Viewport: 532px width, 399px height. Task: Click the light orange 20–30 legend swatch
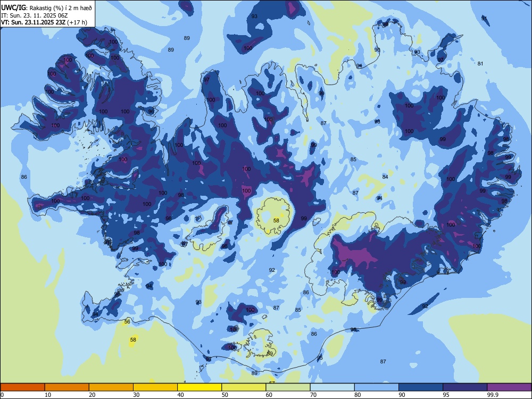coord(111,387)
